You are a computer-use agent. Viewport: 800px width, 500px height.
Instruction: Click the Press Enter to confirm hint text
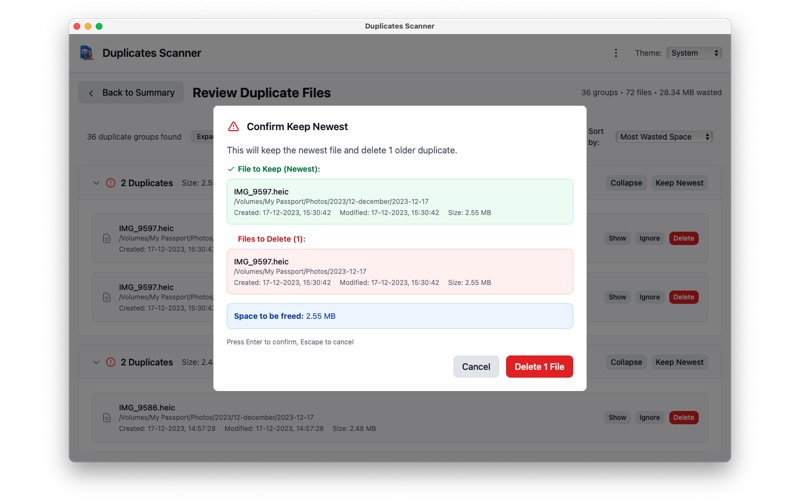tap(290, 342)
